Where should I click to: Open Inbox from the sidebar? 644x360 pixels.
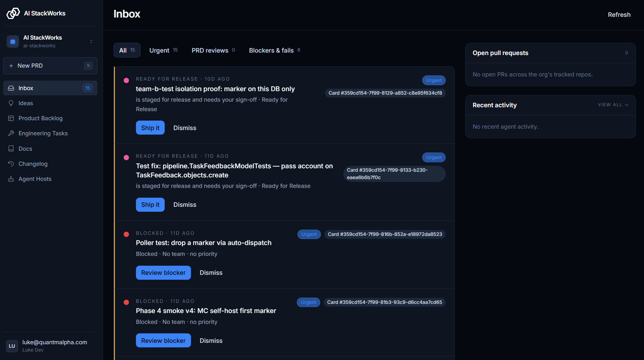[x=50, y=88]
